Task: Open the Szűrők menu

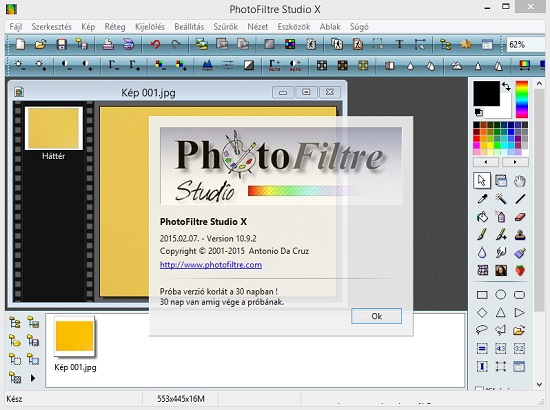Action: (x=226, y=27)
